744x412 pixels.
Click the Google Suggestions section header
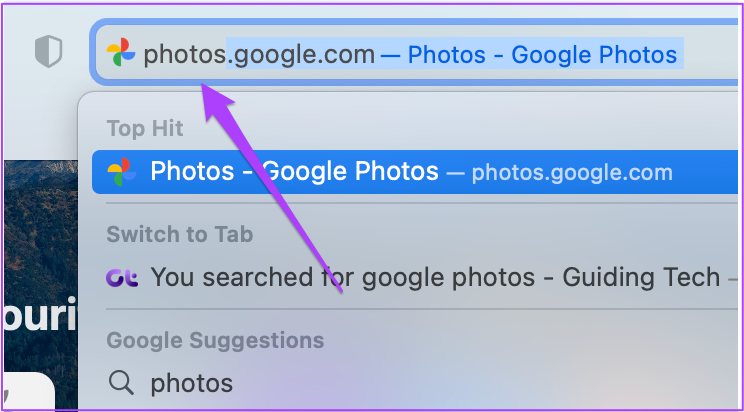coord(215,340)
